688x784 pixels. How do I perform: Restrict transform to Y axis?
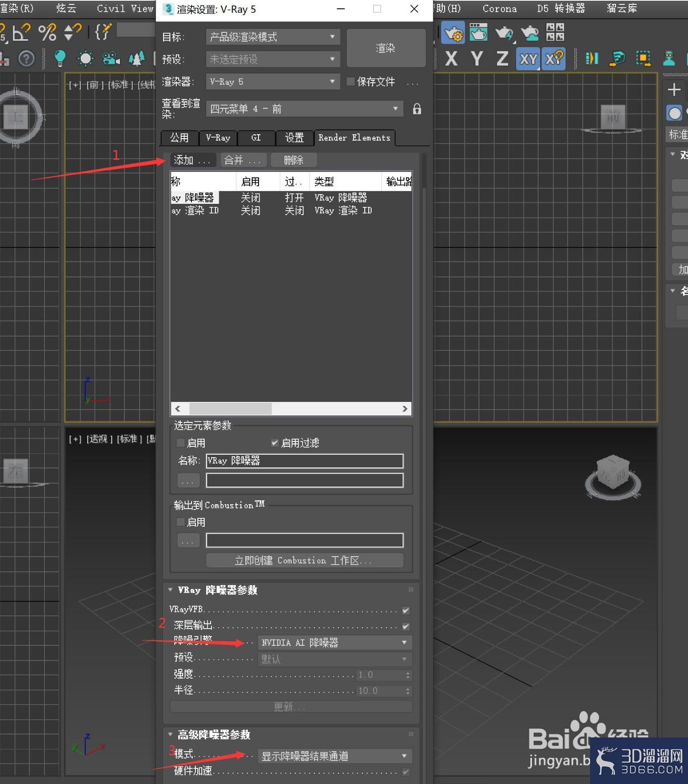click(x=477, y=59)
